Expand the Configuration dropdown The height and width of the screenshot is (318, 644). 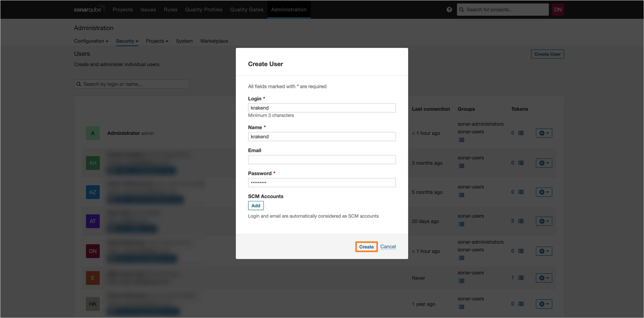coord(91,41)
